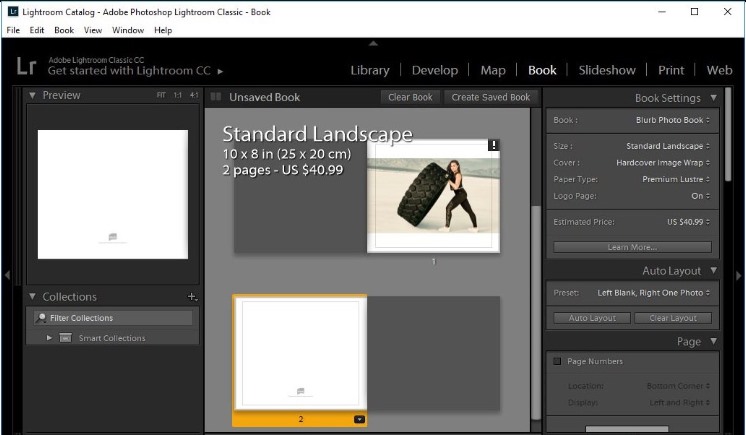Open the File menu
Screen dimensions: 746x435
[x=13, y=30]
